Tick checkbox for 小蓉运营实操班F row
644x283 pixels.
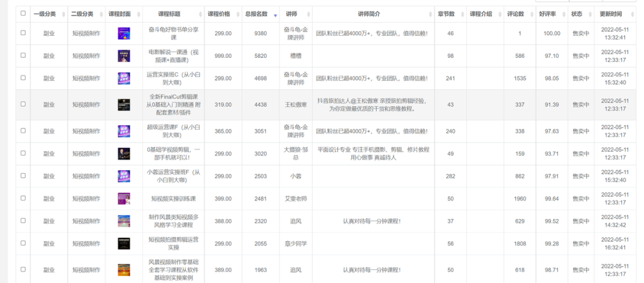23,176
